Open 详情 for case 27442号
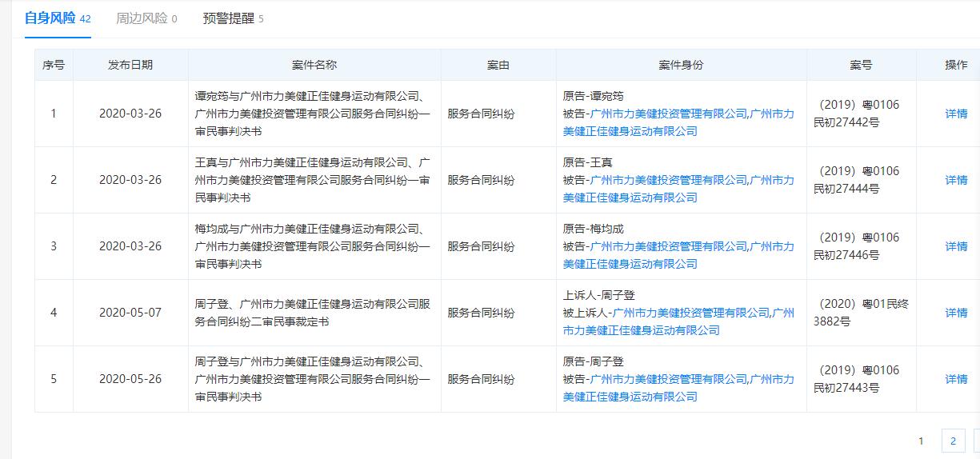Image resolution: width=980 pixels, height=459 pixels. tap(956, 114)
